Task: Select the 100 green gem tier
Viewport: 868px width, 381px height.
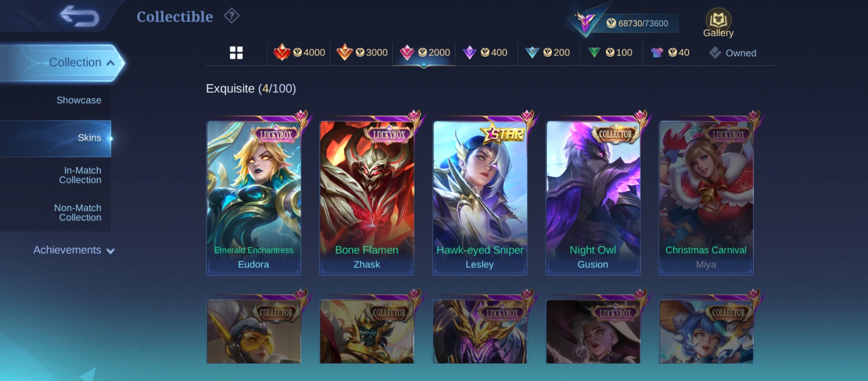Action: click(611, 53)
